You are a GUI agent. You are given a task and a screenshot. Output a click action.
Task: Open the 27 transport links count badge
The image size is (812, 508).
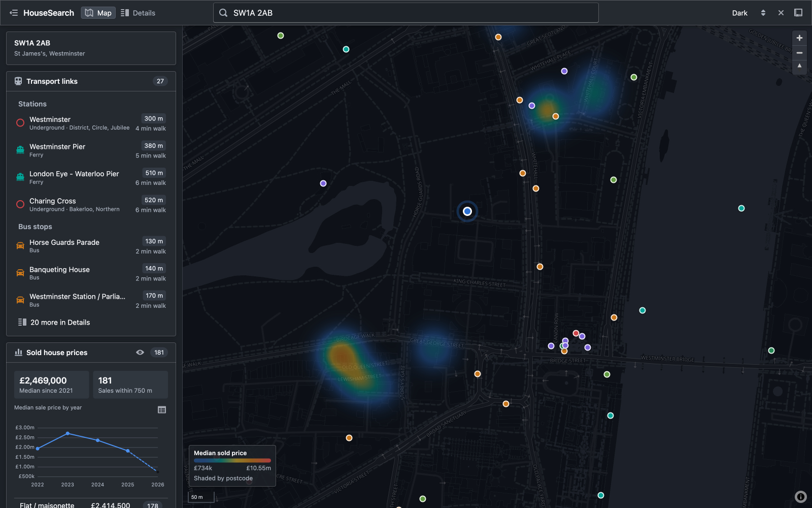160,81
